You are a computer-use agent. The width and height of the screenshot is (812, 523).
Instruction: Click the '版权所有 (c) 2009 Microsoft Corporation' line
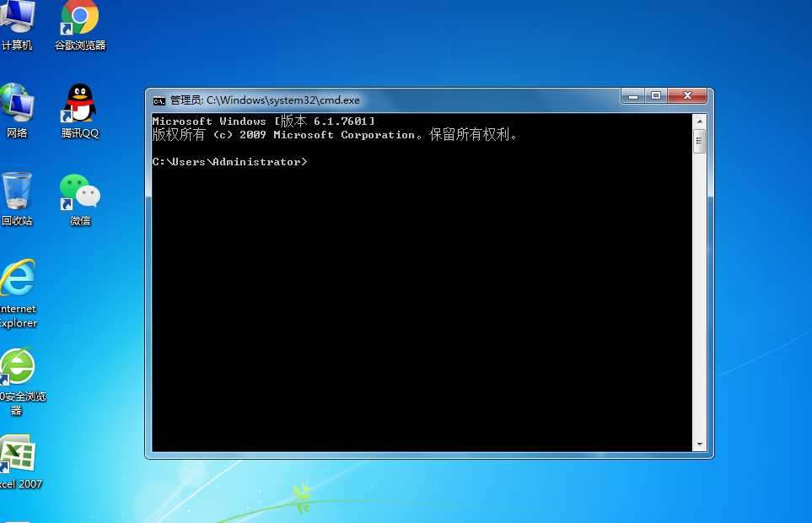coord(335,135)
